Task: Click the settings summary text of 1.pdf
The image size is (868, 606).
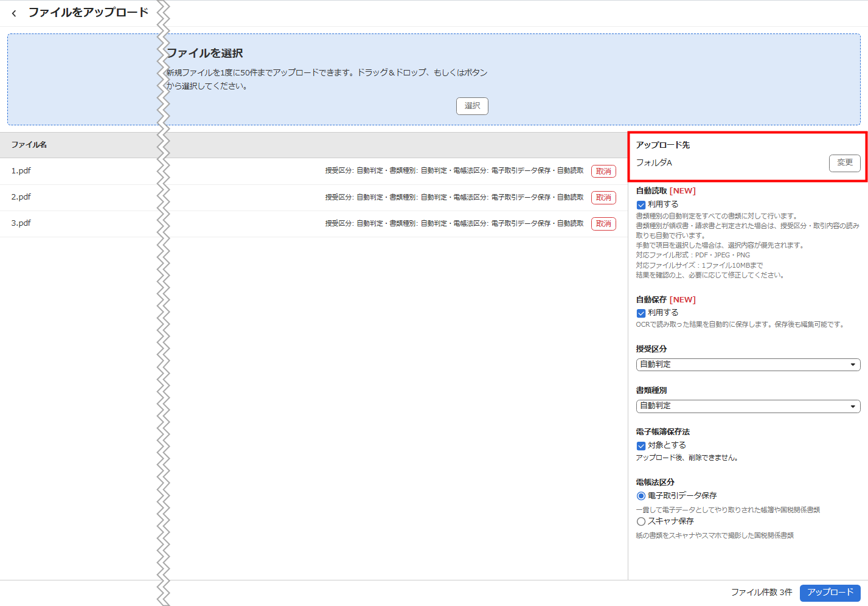Action: click(454, 171)
